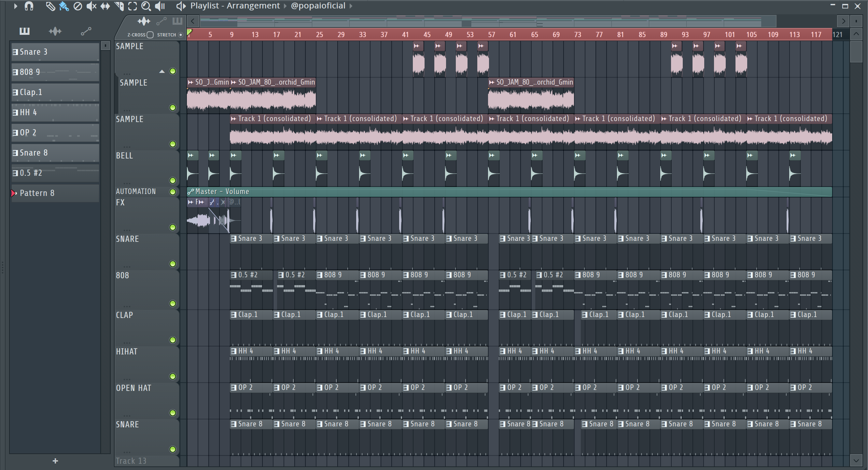Select 0.5 #2 pattern in picker
868x470 pixels.
point(55,173)
